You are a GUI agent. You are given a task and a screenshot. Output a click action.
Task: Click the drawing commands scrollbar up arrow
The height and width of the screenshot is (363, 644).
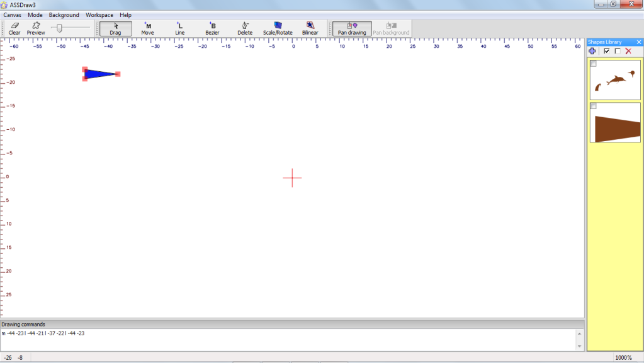pyautogui.click(x=580, y=333)
